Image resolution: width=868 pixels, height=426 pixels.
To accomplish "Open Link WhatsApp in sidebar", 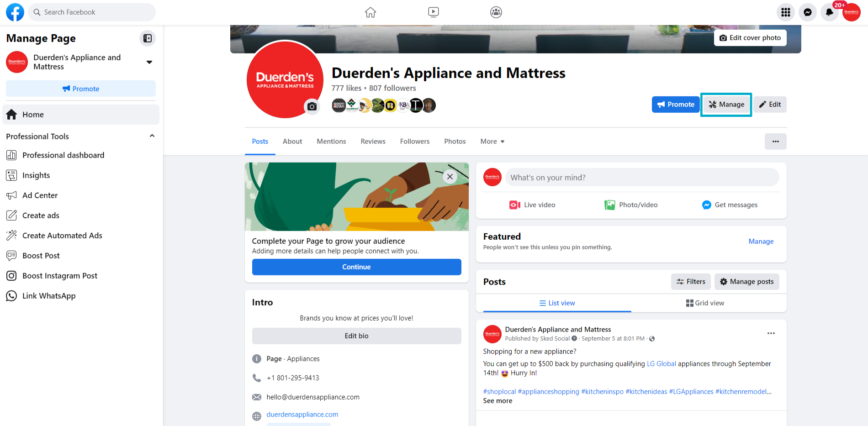I will tap(81, 296).
